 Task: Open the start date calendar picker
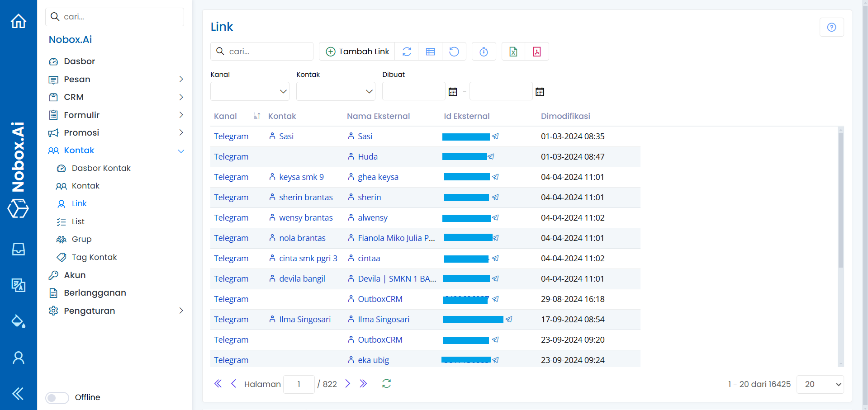pos(453,92)
